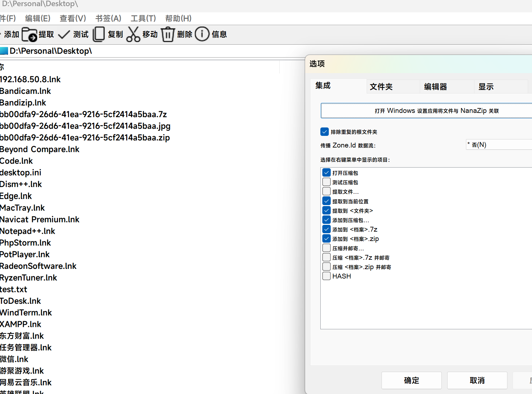Select Notepad++.lnk in file list
532x394 pixels.
coord(28,231)
